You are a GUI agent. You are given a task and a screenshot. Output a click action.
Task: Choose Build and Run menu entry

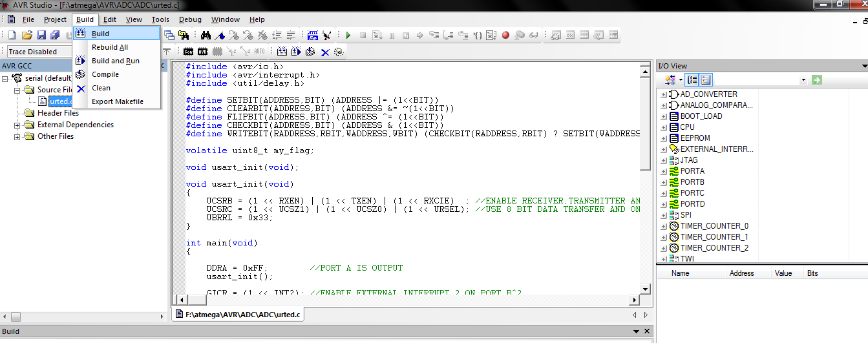pyautogui.click(x=116, y=61)
